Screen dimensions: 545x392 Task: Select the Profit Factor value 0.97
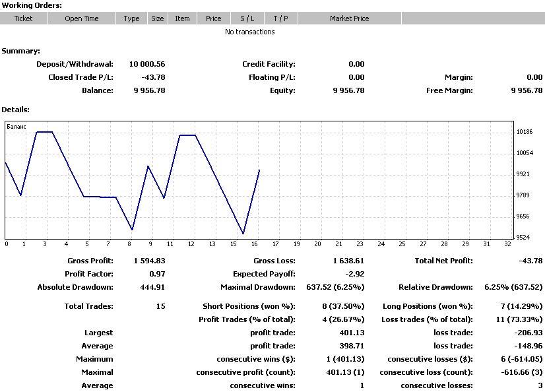(x=157, y=274)
